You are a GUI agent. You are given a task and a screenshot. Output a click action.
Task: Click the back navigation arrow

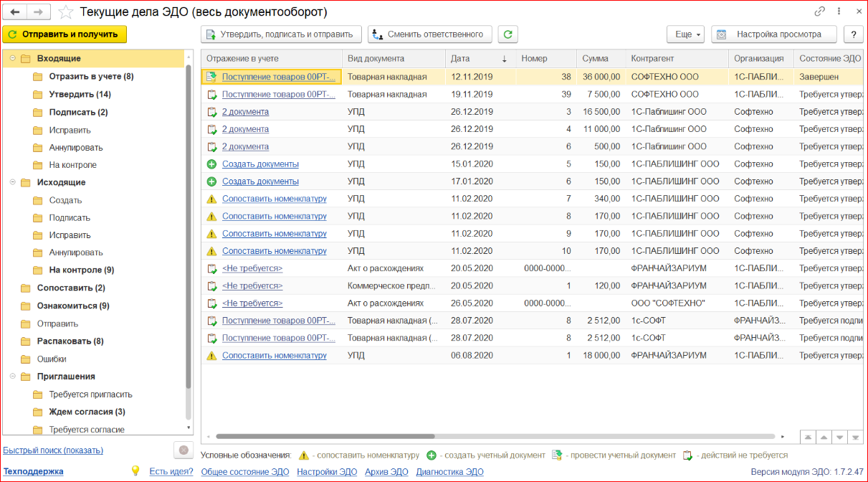click(15, 12)
